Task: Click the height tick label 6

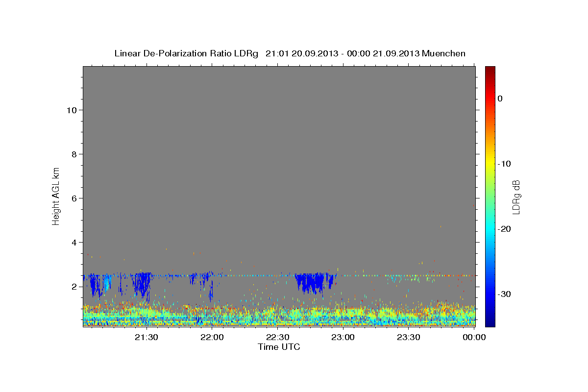Action: coord(74,198)
